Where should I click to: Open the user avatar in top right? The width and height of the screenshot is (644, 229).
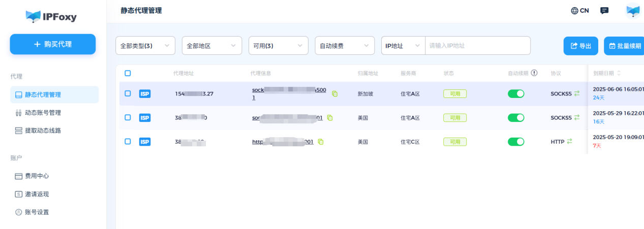633,11
